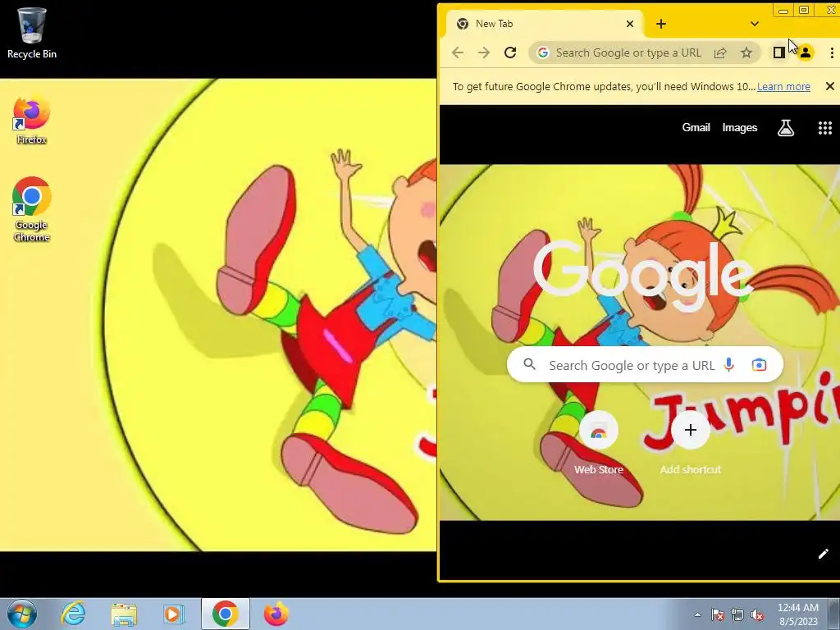Bookmark this tab with the star icon
This screenshot has width=840, height=630.
click(x=746, y=52)
